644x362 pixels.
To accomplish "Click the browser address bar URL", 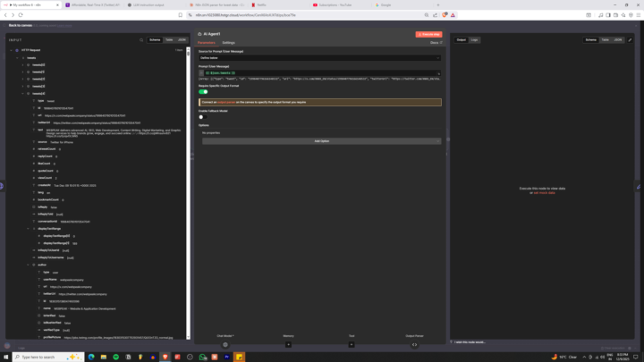I will pos(246,15).
